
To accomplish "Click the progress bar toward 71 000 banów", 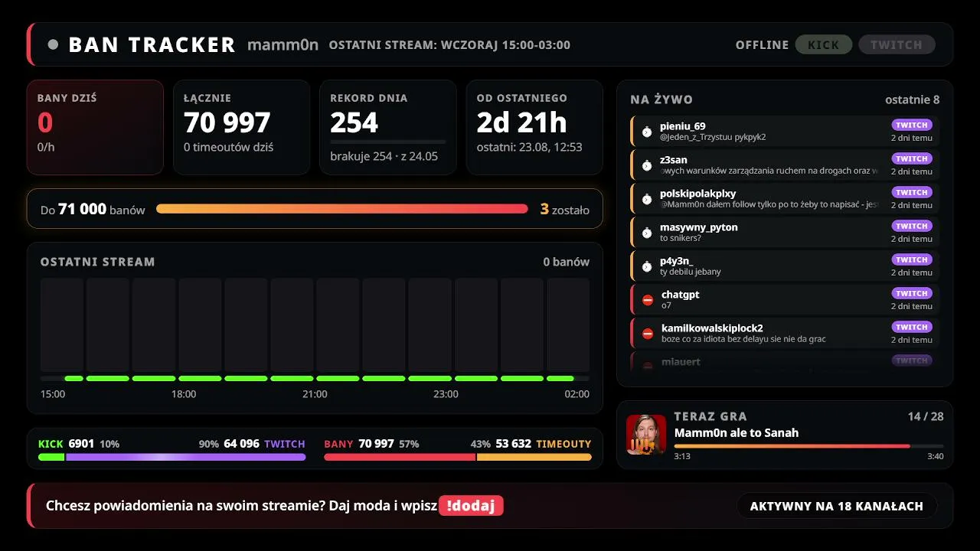I will [342, 208].
